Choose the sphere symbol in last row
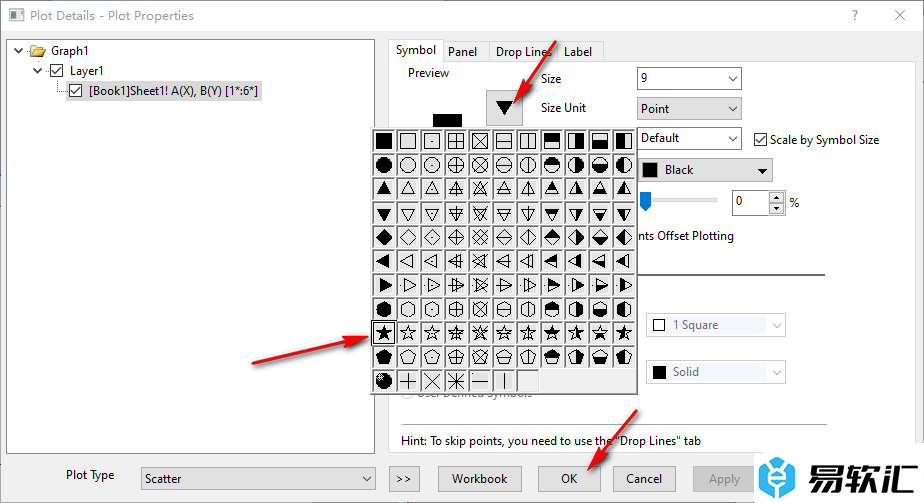Image resolution: width=924 pixels, height=503 pixels. click(x=384, y=380)
